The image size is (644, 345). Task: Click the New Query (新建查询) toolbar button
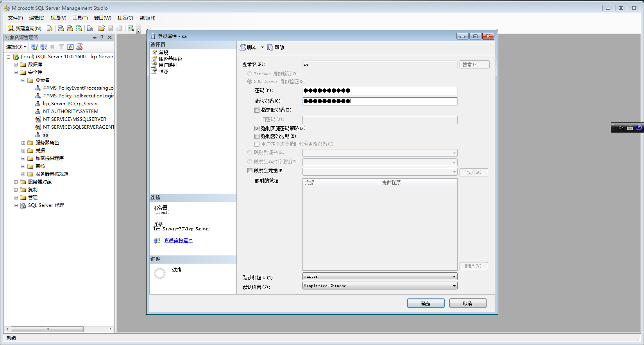click(25, 28)
